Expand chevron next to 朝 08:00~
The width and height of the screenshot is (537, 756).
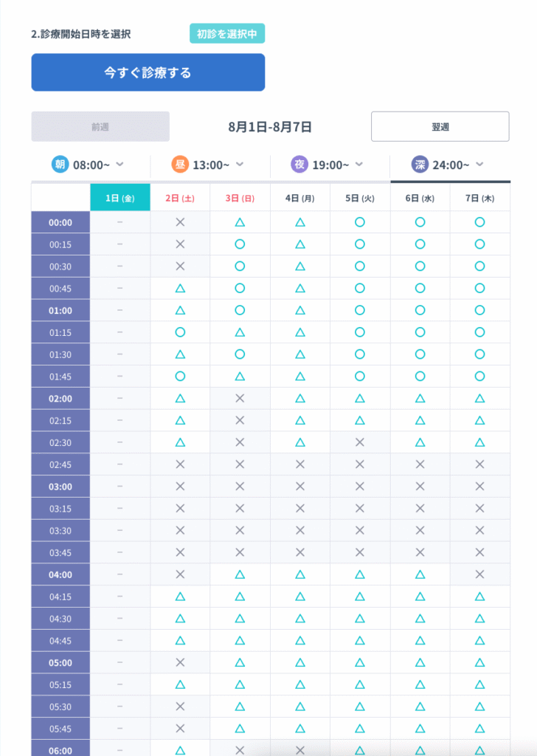[120, 165]
